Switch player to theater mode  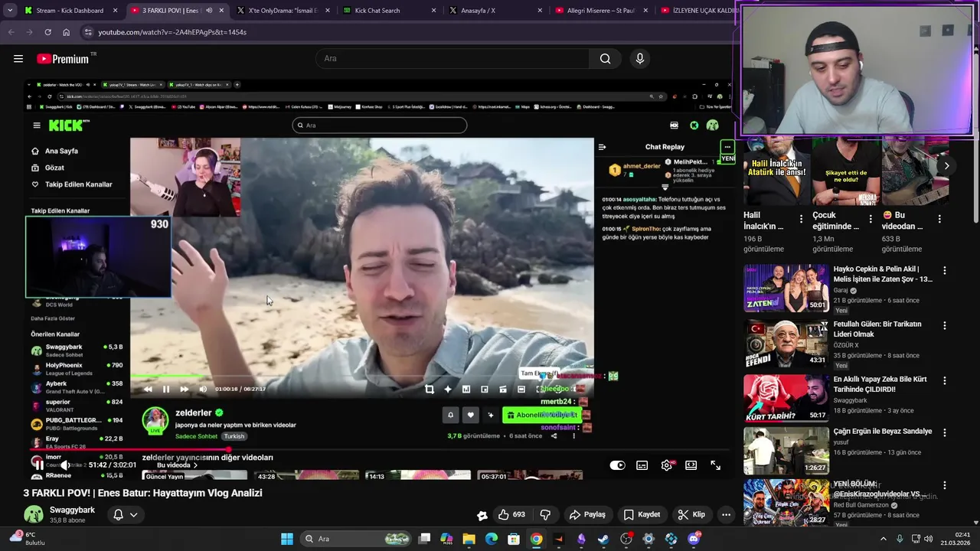click(x=691, y=465)
